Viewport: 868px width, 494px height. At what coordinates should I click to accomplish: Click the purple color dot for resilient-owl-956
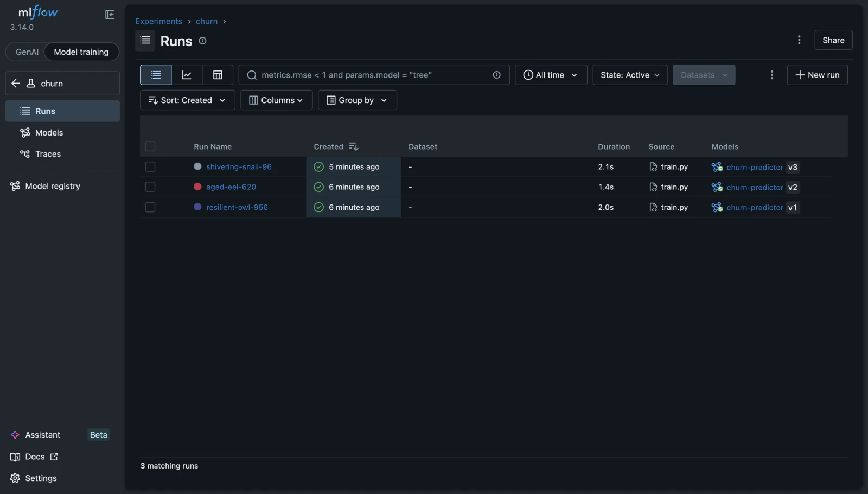pyautogui.click(x=197, y=207)
